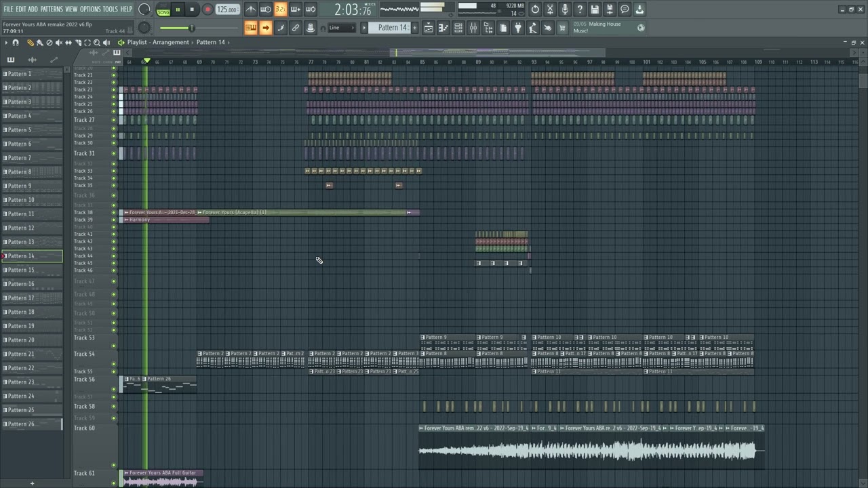This screenshot has width=868, height=488.
Task: Open the mixer window
Action: tap(473, 28)
